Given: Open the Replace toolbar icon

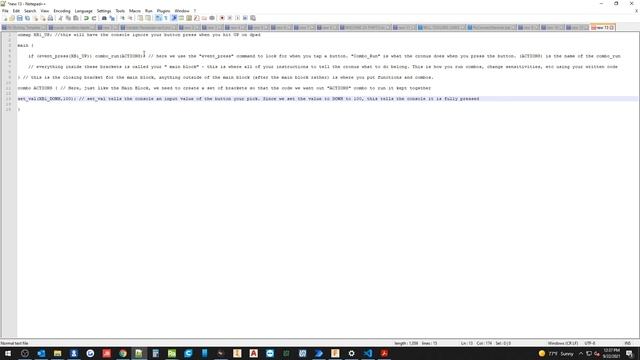Looking at the screenshot, I should (x=112, y=18).
